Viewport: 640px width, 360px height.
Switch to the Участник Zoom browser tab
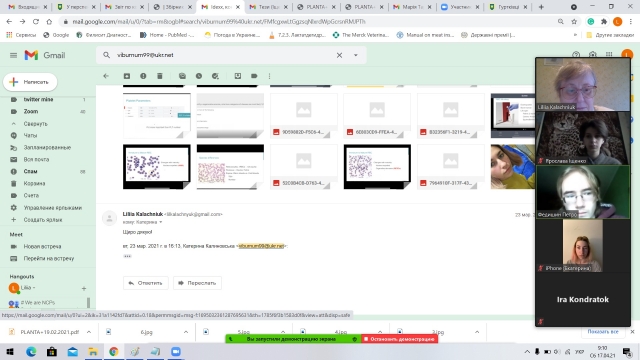click(x=461, y=7)
